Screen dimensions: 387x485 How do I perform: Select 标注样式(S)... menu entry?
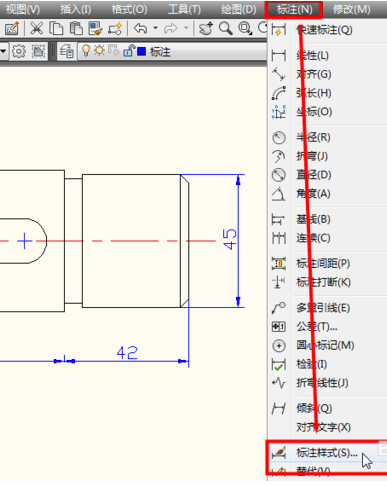point(327,453)
